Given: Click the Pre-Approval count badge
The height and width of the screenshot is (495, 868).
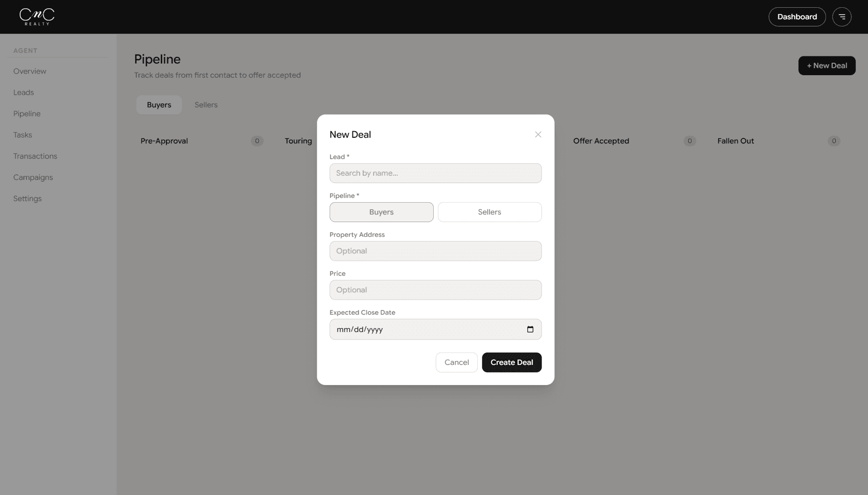Looking at the screenshot, I should coord(257,141).
